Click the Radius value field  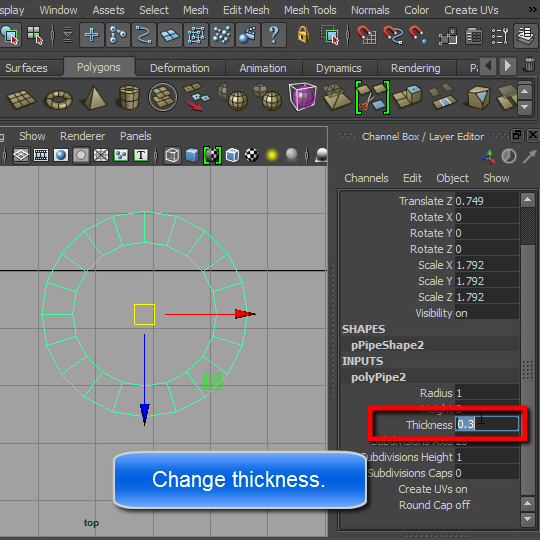click(487, 393)
